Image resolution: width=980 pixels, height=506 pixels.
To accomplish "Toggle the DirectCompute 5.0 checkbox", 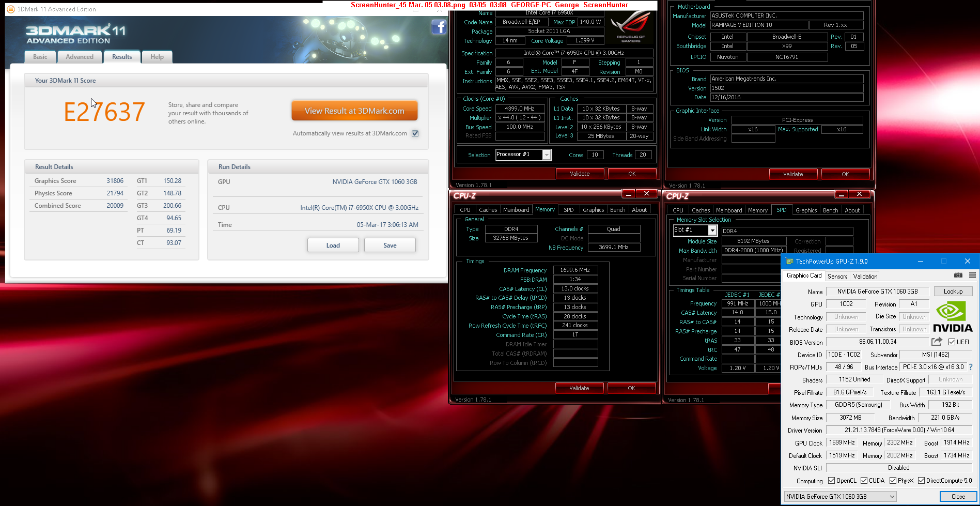I will click(x=921, y=480).
